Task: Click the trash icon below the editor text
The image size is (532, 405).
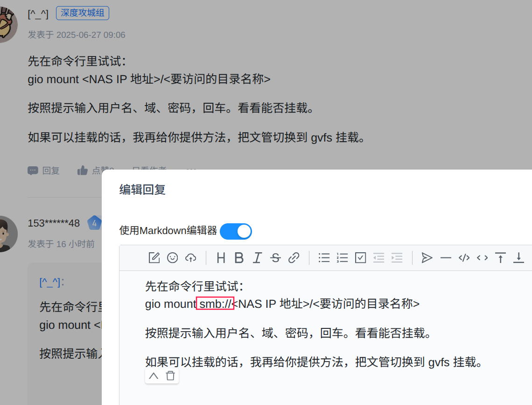Action: 170,376
